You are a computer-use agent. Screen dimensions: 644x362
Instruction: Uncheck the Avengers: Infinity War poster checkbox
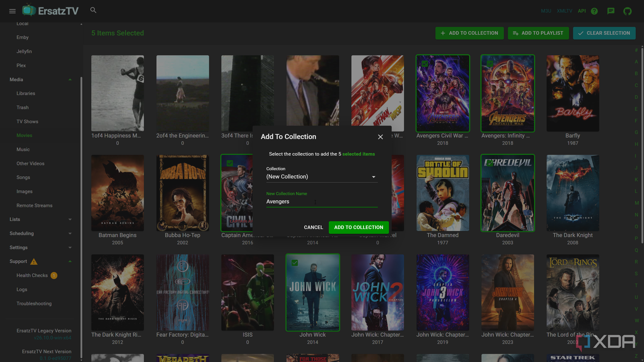click(x=490, y=64)
